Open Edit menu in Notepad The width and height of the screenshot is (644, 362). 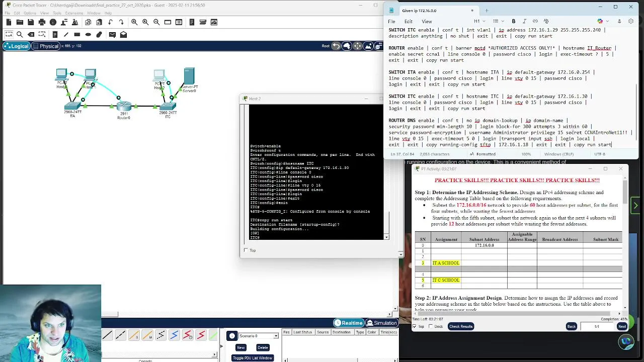point(409,22)
